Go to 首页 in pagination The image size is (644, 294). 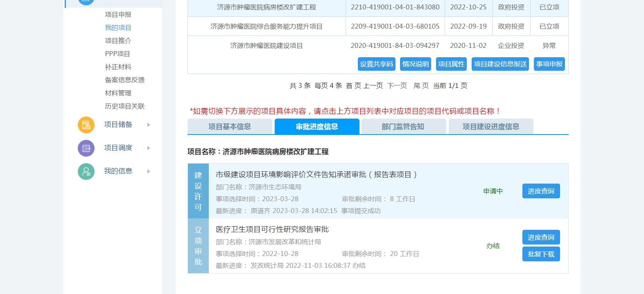tap(354, 86)
